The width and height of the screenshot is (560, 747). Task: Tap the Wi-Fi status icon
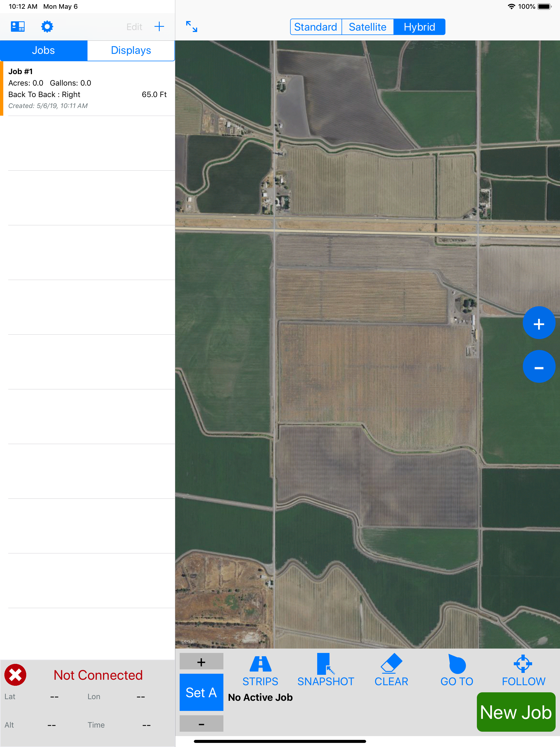click(x=511, y=6)
